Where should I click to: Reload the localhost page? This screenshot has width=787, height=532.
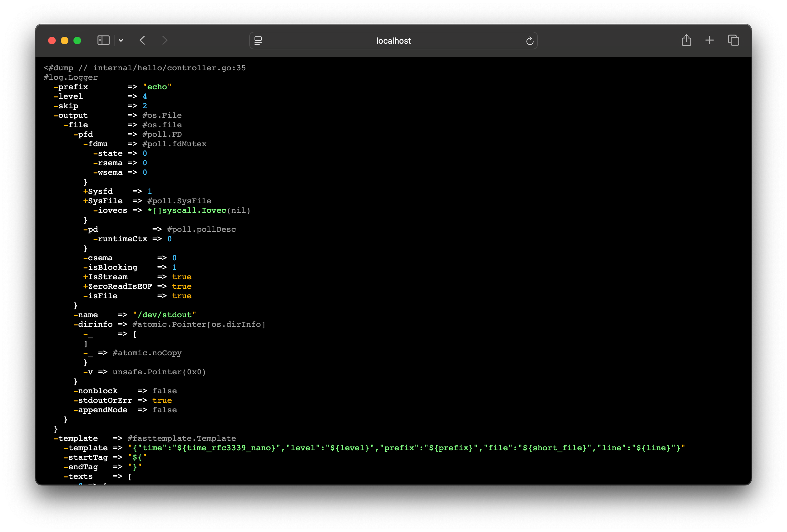point(530,41)
